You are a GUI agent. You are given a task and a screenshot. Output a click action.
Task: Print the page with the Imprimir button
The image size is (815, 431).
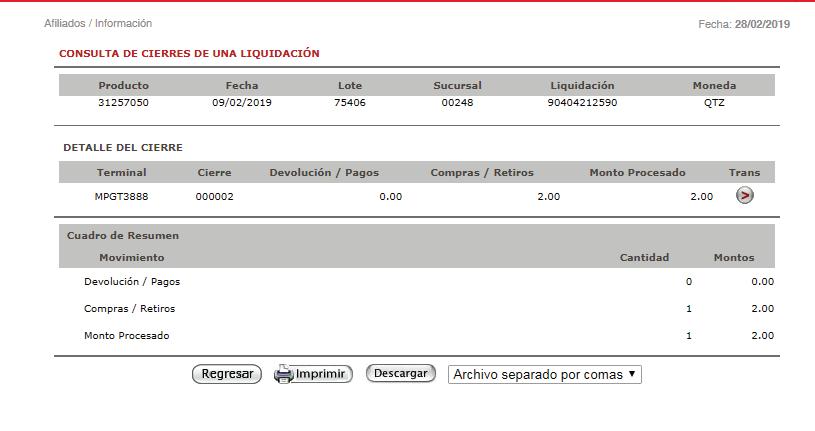click(x=313, y=374)
